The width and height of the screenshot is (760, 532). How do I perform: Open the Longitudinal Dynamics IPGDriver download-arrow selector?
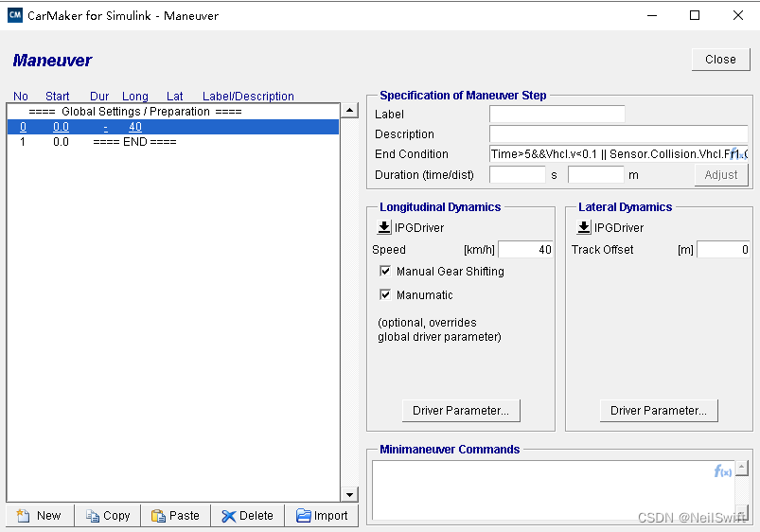(384, 227)
